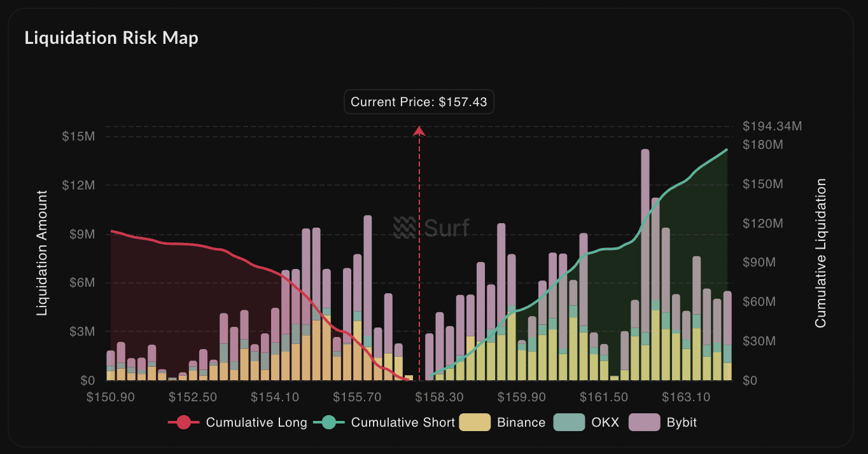
Task: Toggle the Cumulative Long red line marker
Action: [x=183, y=422]
